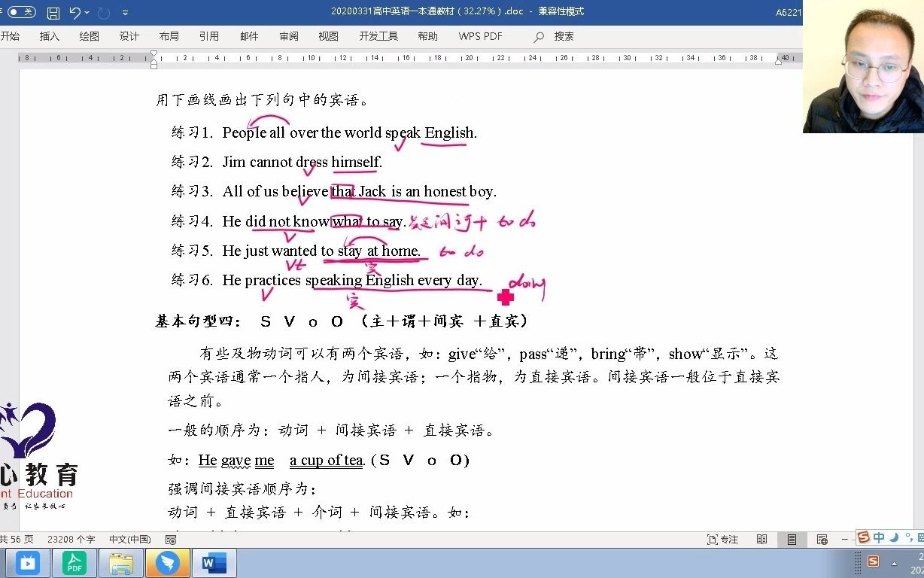The image size is (924, 578).
Task: Flip the 关 toggle switch in title bar
Action: click(23, 11)
